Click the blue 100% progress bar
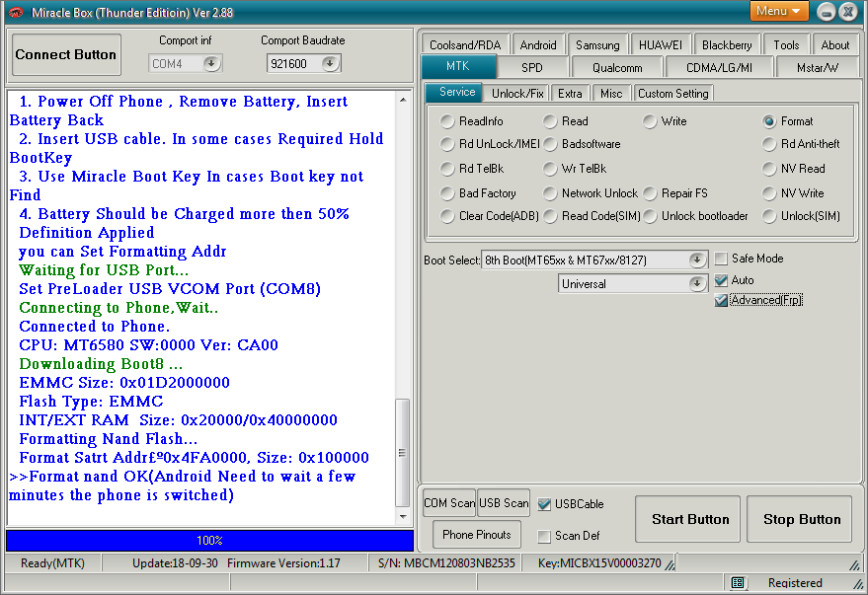The width and height of the screenshot is (868, 595). pos(209,541)
